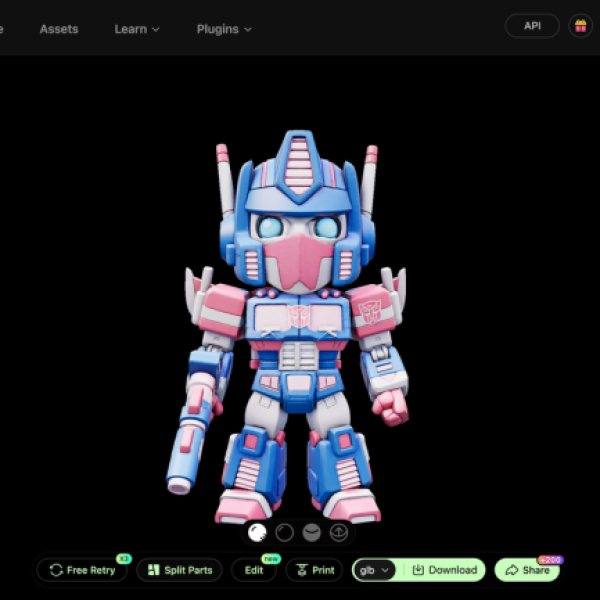Screen dimensions: 600x600
Task: Click the gift box rewards icon
Action: pos(580,26)
